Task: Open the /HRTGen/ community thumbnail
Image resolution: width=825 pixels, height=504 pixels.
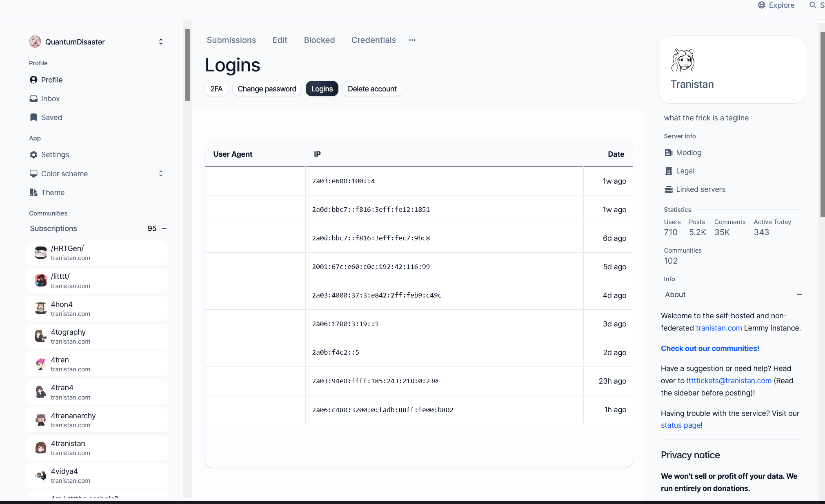Action: (x=41, y=253)
